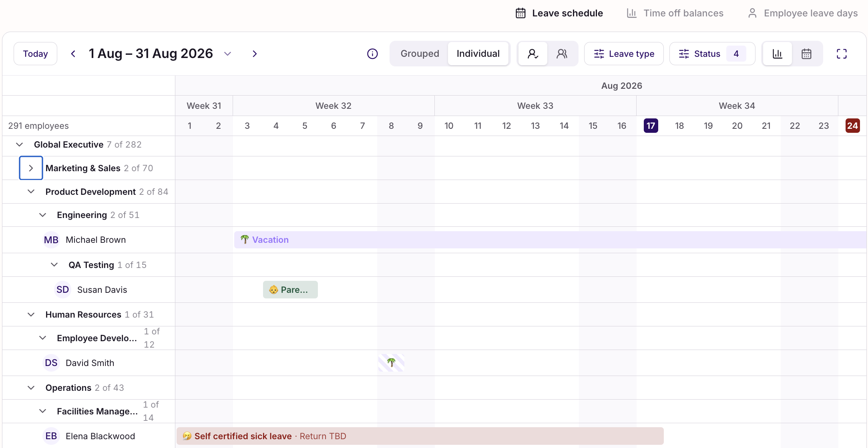Viewport: 868px width, 448px height.
Task: Click the Week 31 header
Action: tap(204, 106)
